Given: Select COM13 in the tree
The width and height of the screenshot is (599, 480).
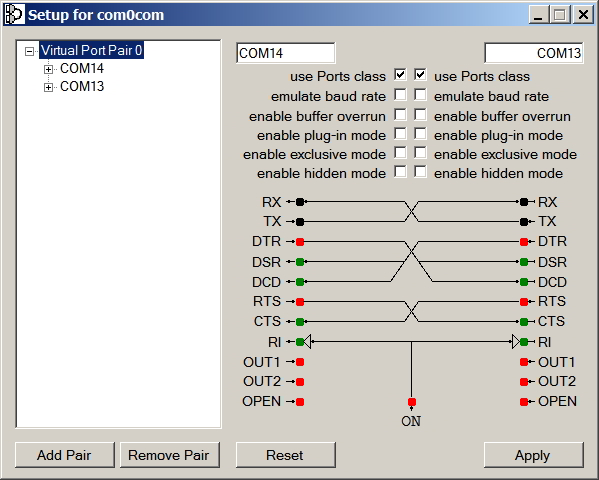Looking at the screenshot, I should coord(82,86).
